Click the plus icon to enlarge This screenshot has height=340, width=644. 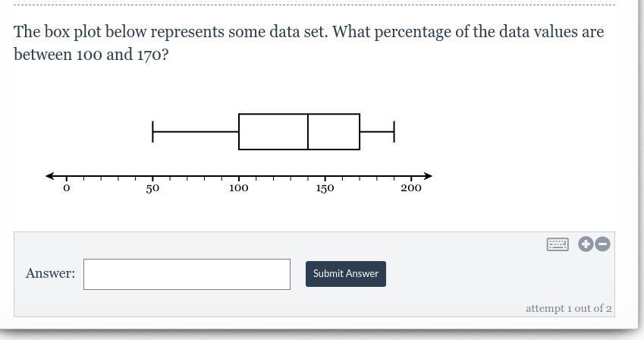coord(586,244)
